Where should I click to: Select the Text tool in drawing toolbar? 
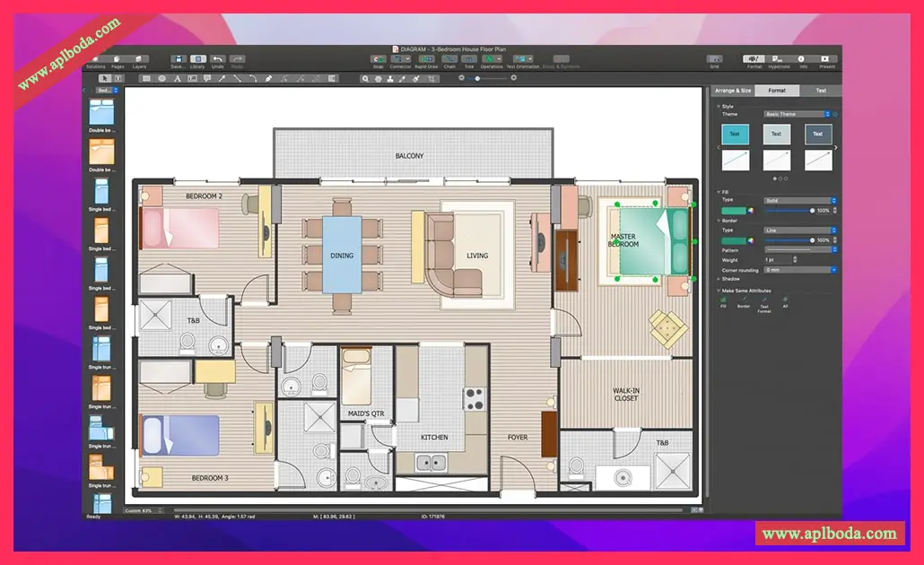(x=177, y=79)
